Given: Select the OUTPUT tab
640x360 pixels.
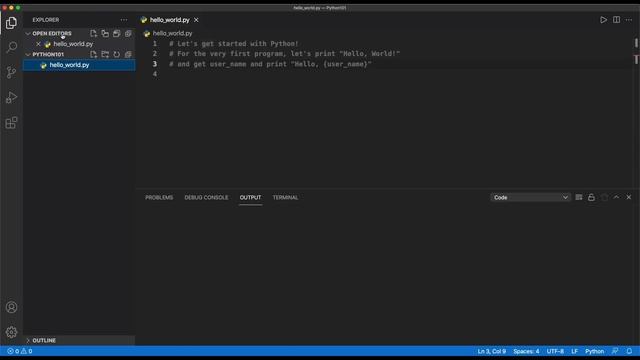Looking at the screenshot, I should pos(250,198).
